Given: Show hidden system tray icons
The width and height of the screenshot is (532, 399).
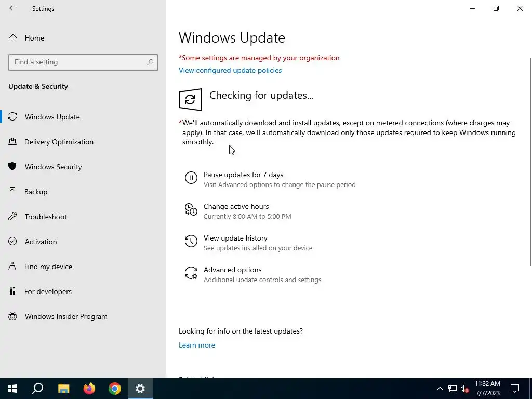Looking at the screenshot, I should click(x=440, y=389).
